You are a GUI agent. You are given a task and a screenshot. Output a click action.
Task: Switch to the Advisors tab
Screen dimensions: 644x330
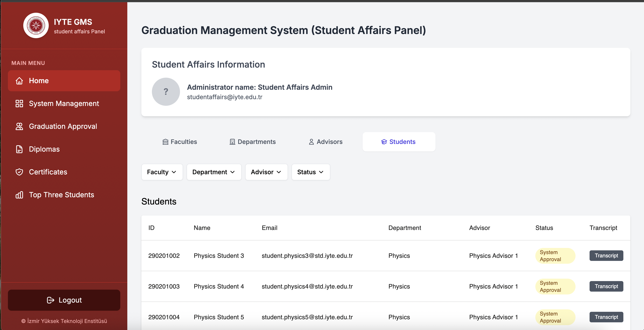(326, 142)
